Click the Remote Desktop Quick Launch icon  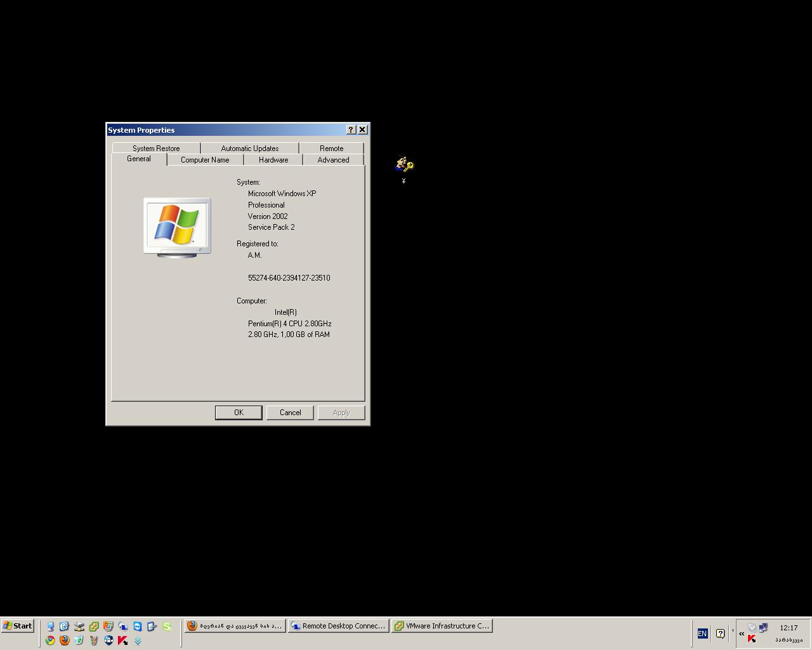[x=123, y=627]
